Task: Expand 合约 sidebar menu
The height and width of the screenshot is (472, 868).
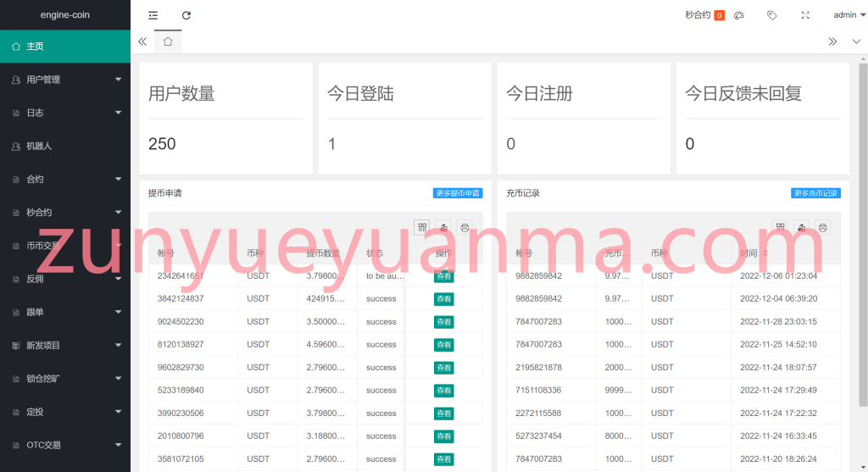Action: click(65, 180)
